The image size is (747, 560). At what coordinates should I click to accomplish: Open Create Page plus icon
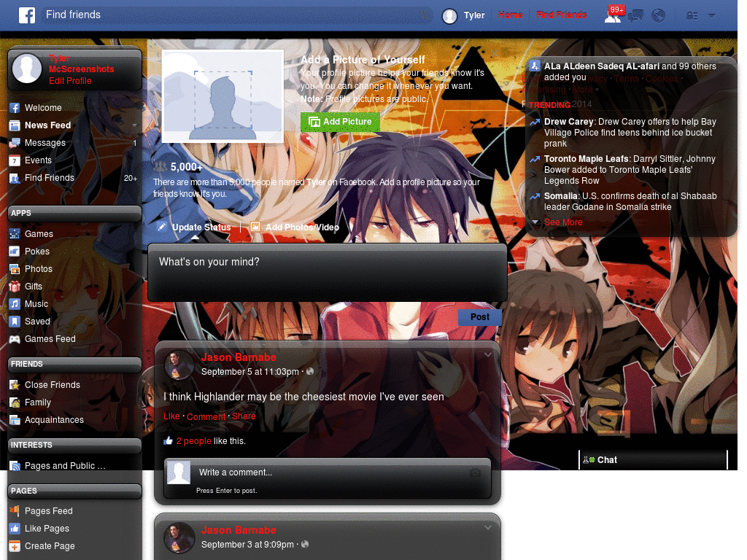(15, 546)
